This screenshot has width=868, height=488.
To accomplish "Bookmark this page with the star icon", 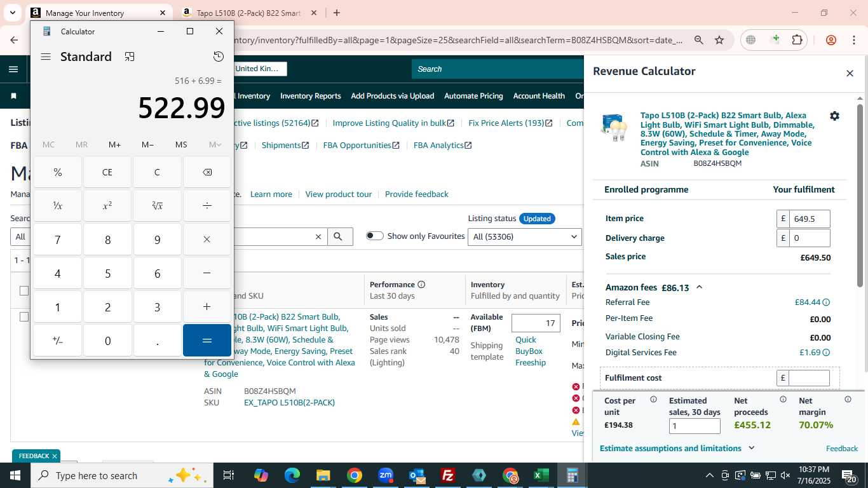I will [x=719, y=40].
